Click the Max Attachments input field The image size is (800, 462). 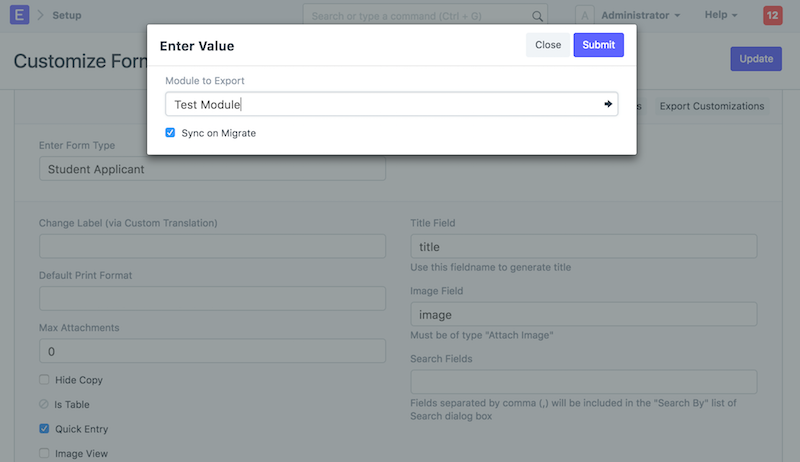coord(212,352)
